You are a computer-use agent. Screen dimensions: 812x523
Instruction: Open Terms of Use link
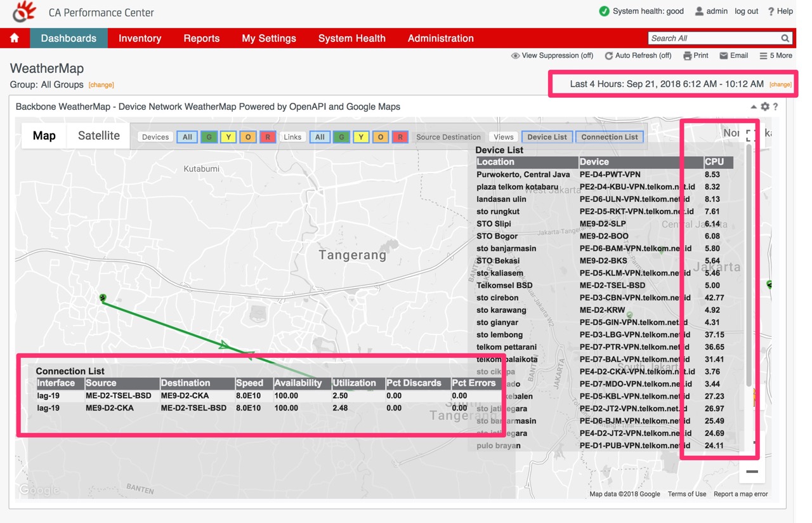coord(687,494)
